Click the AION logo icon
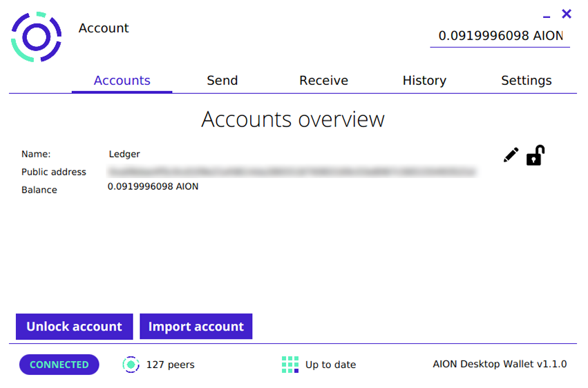 (37, 37)
